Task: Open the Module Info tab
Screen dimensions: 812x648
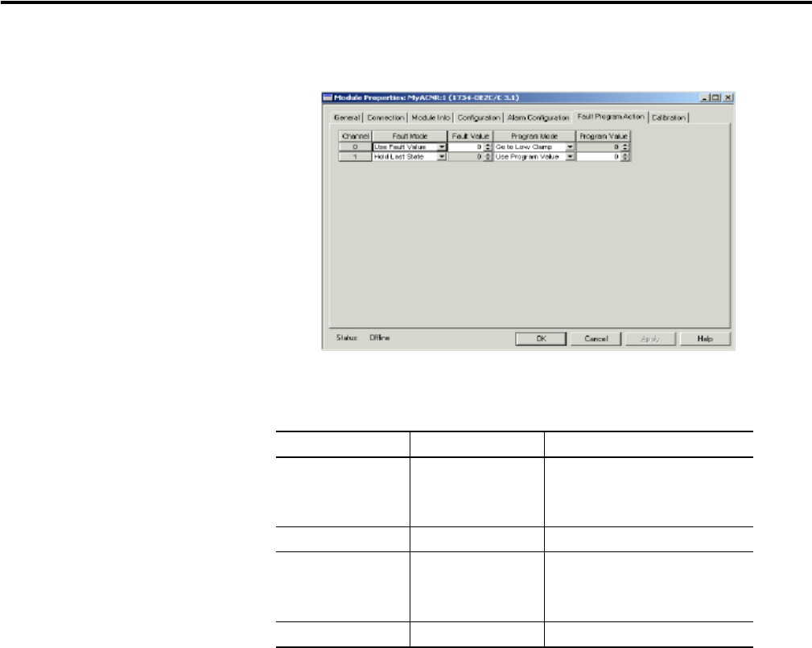Action: (431, 118)
